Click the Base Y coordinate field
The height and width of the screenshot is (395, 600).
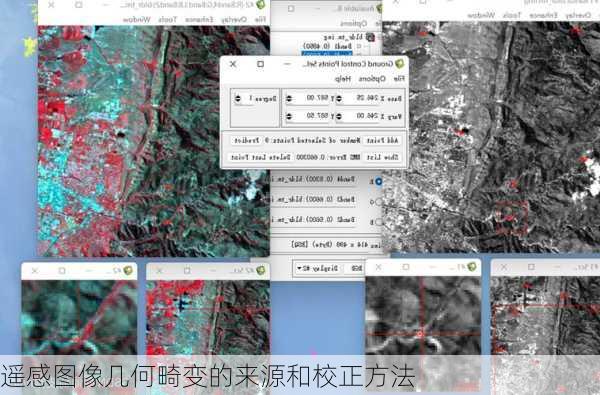point(310,98)
